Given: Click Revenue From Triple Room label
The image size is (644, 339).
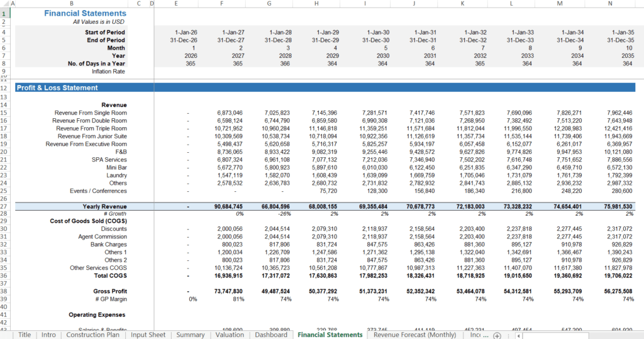Looking at the screenshot, I should (92, 128).
